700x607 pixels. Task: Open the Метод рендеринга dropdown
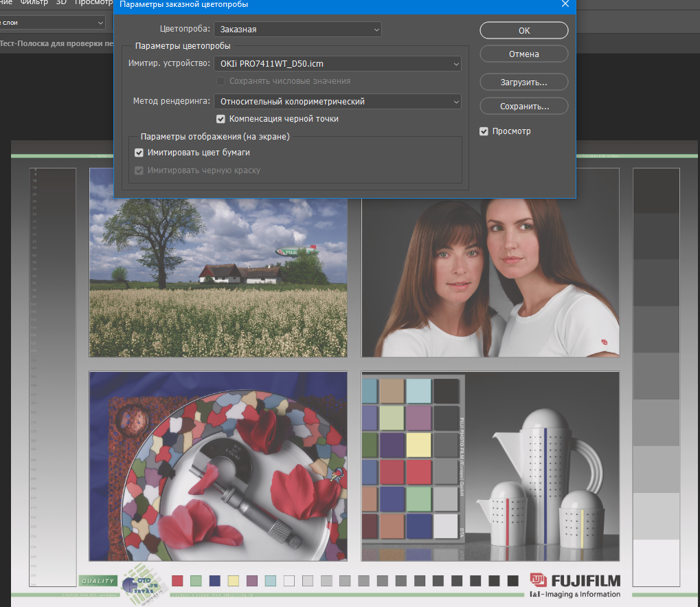click(x=337, y=102)
